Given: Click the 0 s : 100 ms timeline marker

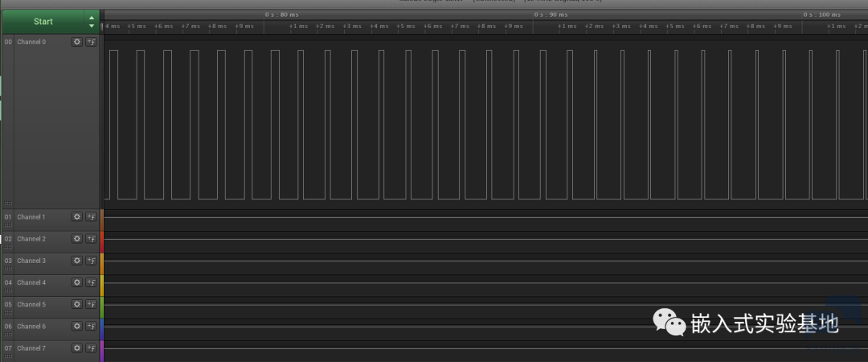Looking at the screenshot, I should pyautogui.click(x=822, y=14).
